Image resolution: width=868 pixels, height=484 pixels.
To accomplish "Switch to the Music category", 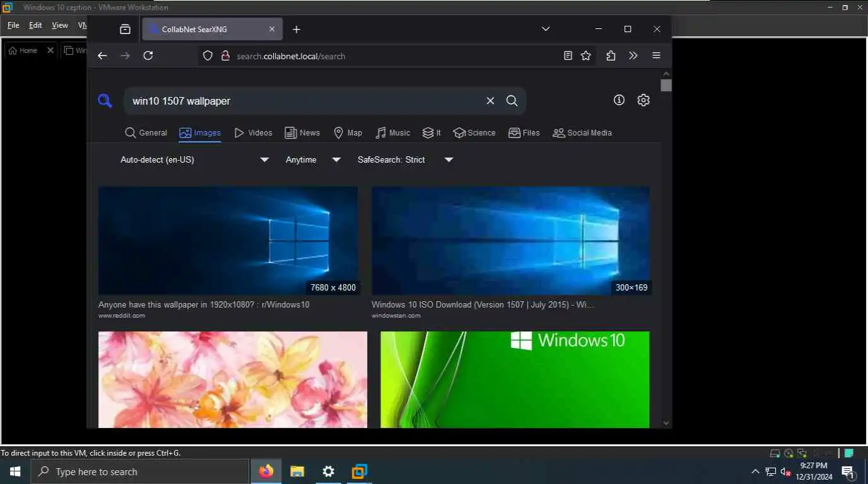I will pos(392,132).
